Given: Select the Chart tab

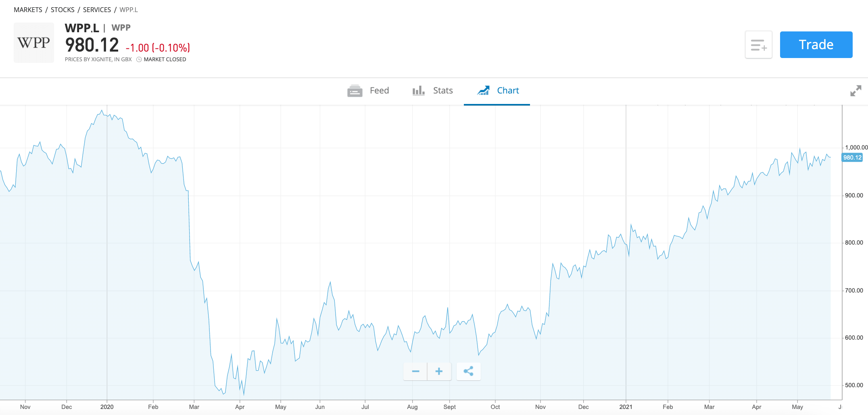Looking at the screenshot, I should coord(498,91).
